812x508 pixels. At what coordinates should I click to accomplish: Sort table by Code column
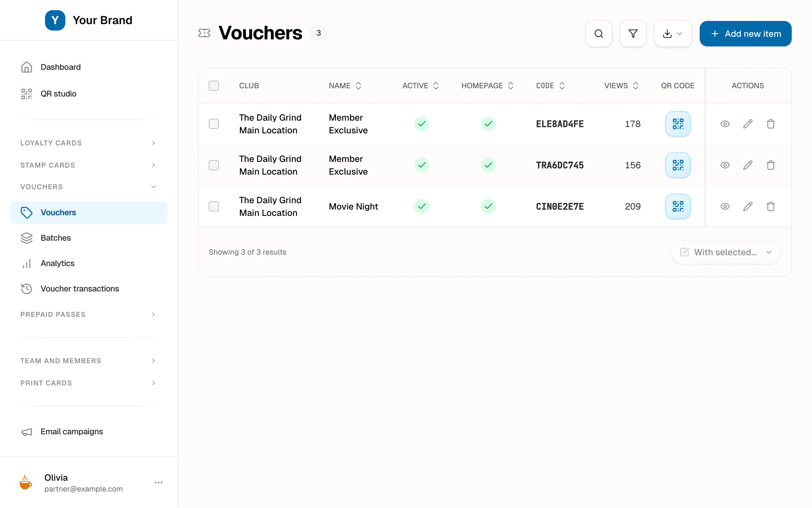[551, 86]
